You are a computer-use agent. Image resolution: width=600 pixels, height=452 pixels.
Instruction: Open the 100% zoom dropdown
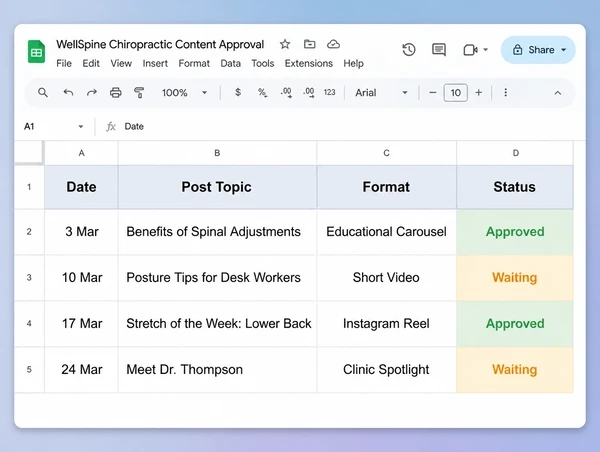[184, 93]
